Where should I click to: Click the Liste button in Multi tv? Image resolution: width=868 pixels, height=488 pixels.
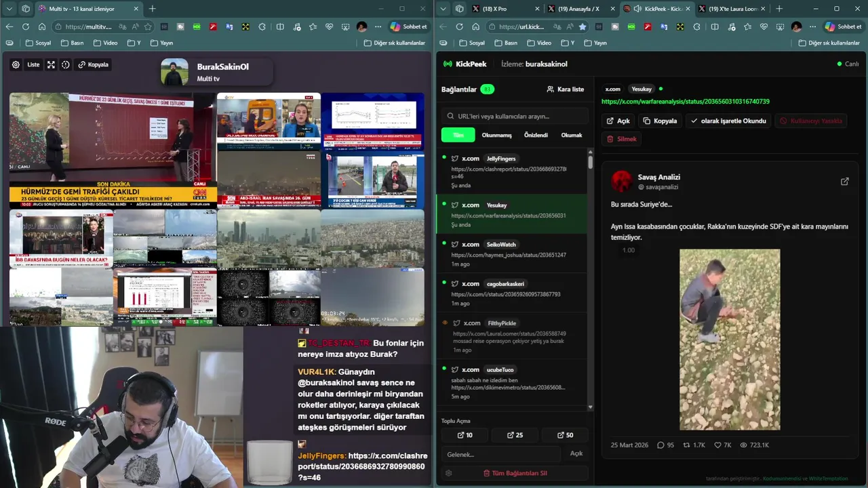click(33, 65)
